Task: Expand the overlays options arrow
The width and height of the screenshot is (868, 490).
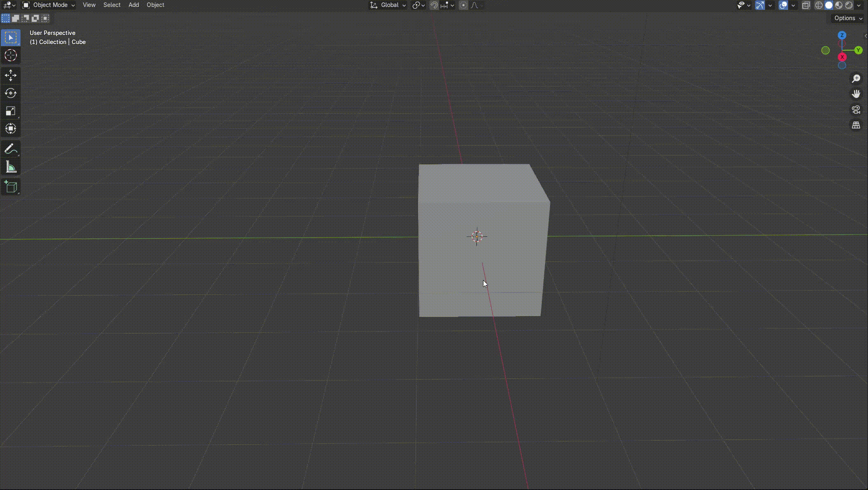Action: pyautogui.click(x=793, y=5)
